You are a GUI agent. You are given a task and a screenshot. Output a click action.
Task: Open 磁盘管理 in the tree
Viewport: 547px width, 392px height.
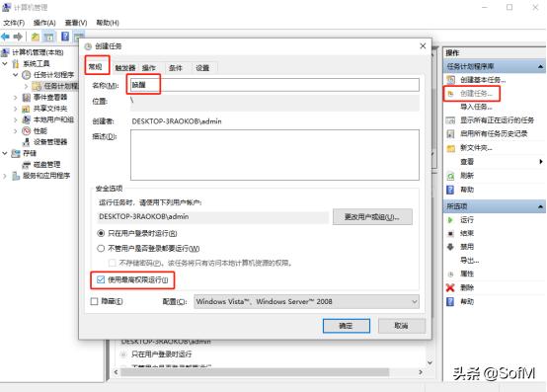coord(46,164)
